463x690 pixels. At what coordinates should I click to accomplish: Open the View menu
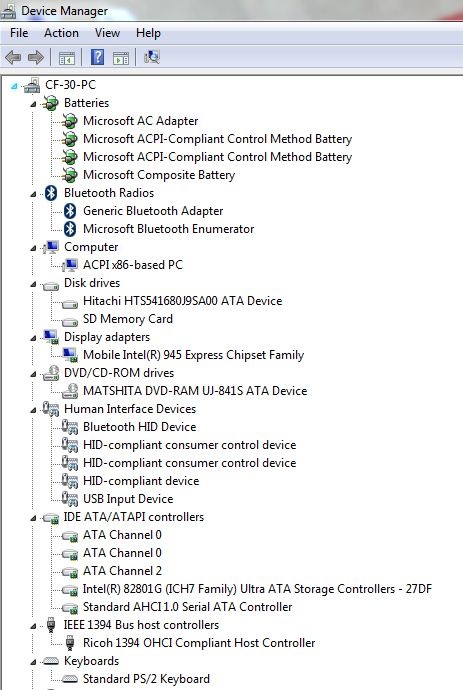(x=107, y=33)
